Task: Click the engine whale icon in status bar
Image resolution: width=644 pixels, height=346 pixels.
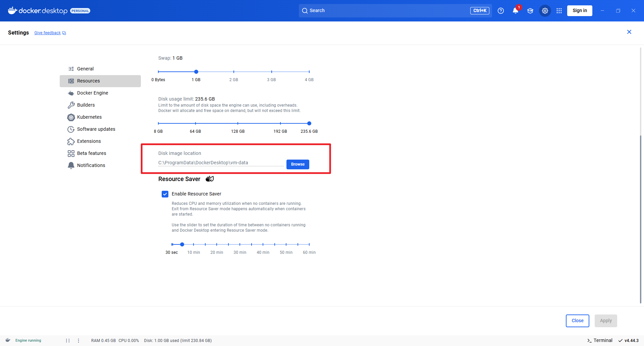Action: click(8, 340)
